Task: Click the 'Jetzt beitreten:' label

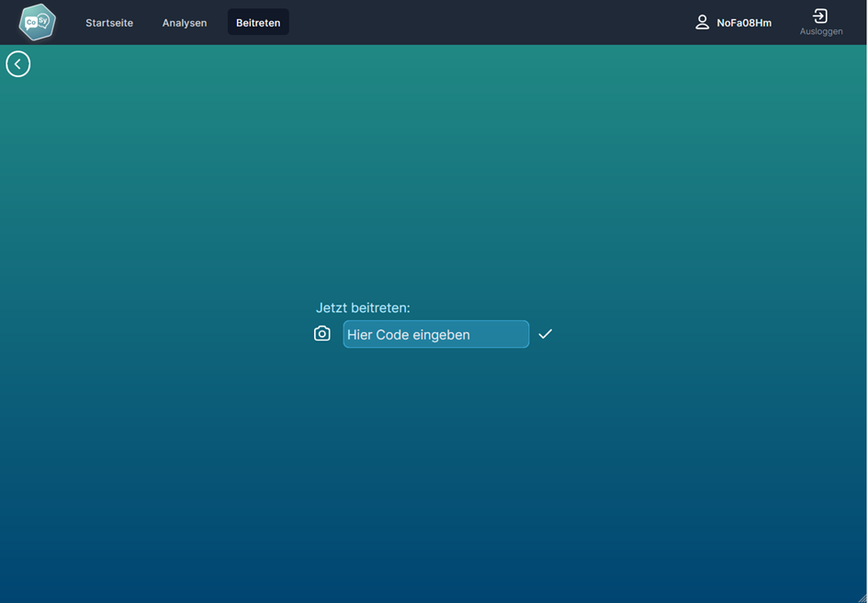Action: click(x=363, y=308)
